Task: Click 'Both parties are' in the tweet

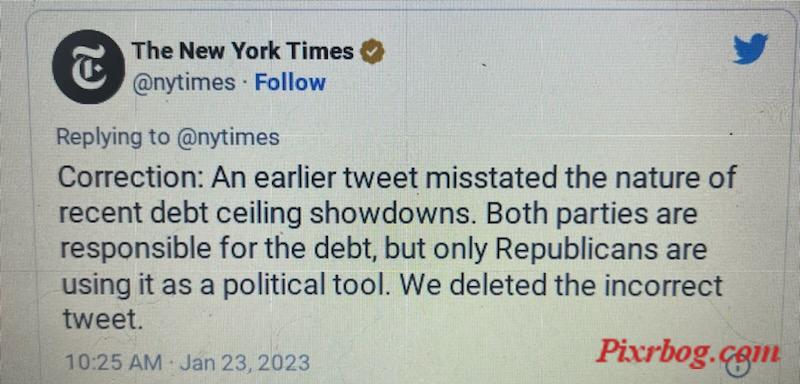Action: point(592,215)
